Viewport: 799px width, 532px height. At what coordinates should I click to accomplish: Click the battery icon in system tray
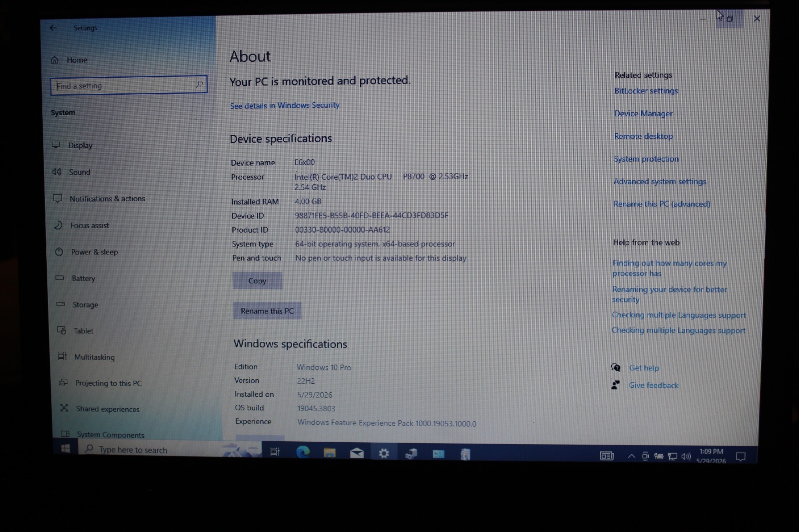point(659,456)
